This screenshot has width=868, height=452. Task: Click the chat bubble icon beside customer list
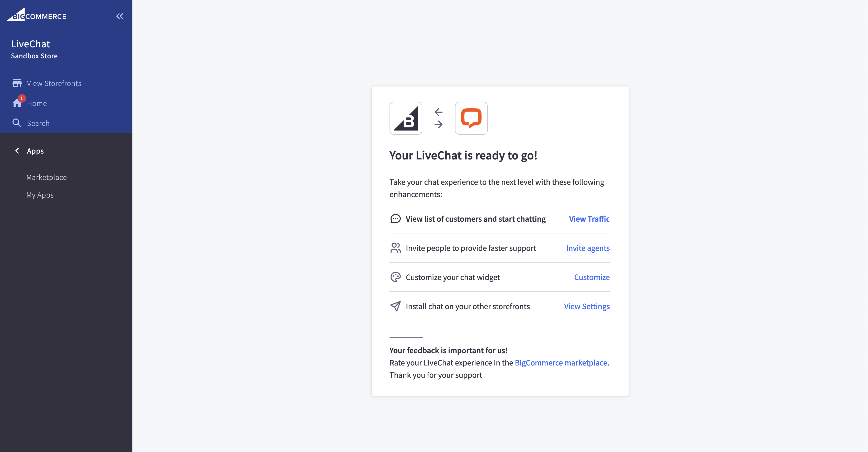click(396, 219)
